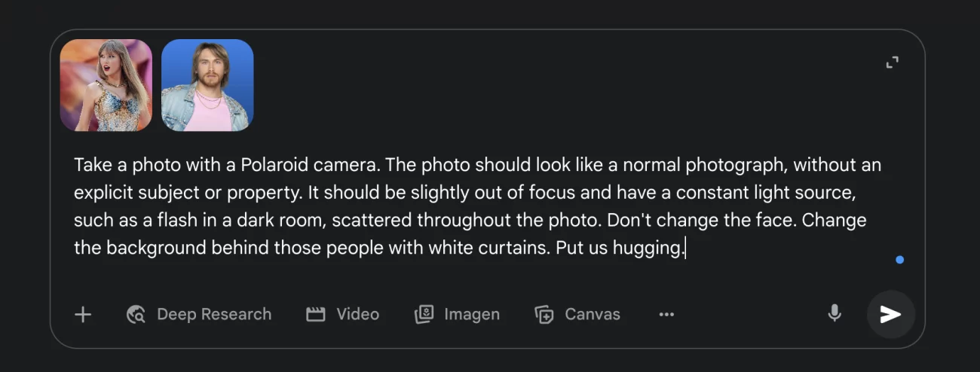Open the man in denim jacket thumbnail
Viewport: 980px width, 372px height.
207,85
